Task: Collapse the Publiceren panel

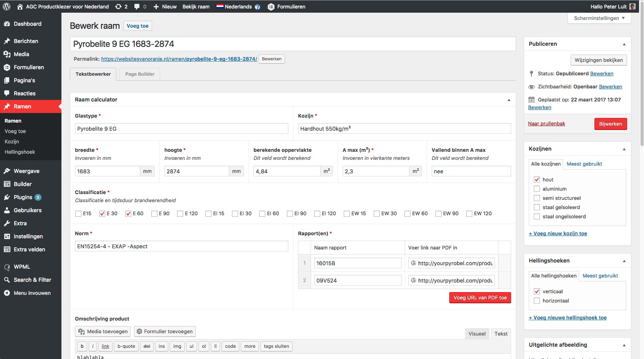Action: coord(624,44)
